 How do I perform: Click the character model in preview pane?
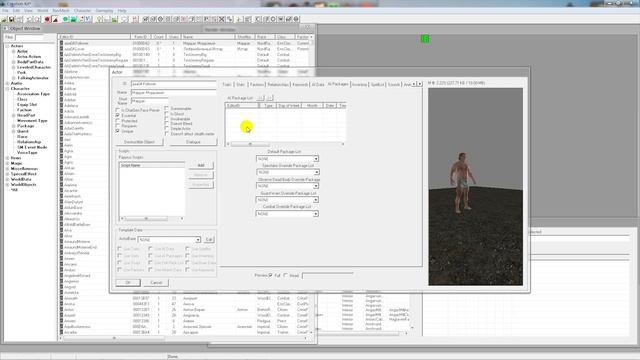point(462,182)
